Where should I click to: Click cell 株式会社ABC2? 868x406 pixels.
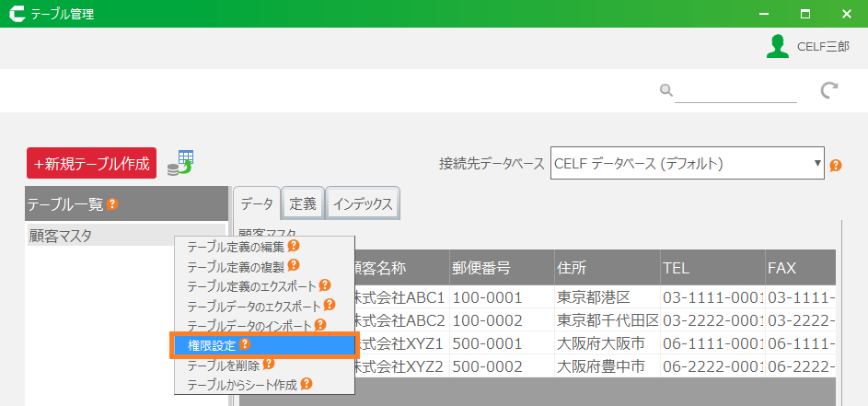[401, 320]
